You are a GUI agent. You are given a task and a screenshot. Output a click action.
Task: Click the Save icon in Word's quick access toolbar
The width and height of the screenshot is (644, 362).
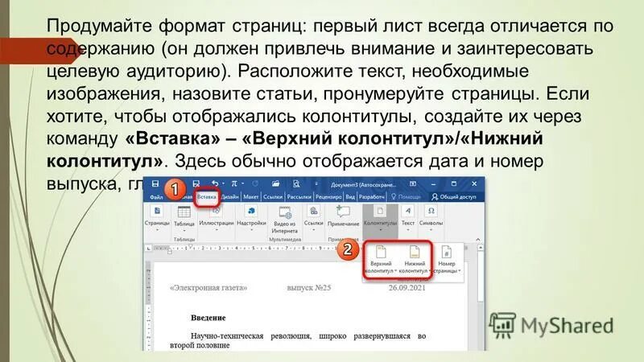coord(155,183)
